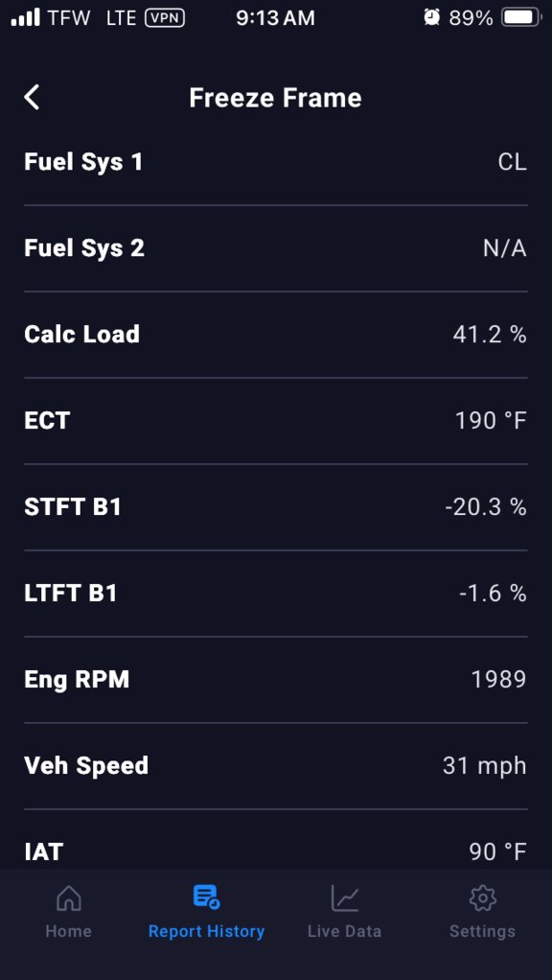This screenshot has height=980, width=552.
Task: Select the Live Data tab label
Action: [x=344, y=931]
